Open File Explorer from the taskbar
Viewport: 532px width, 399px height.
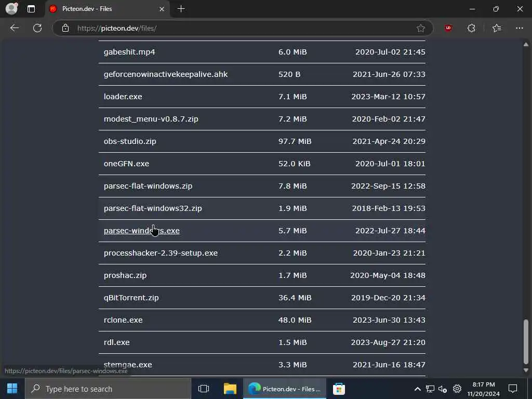coord(230,389)
